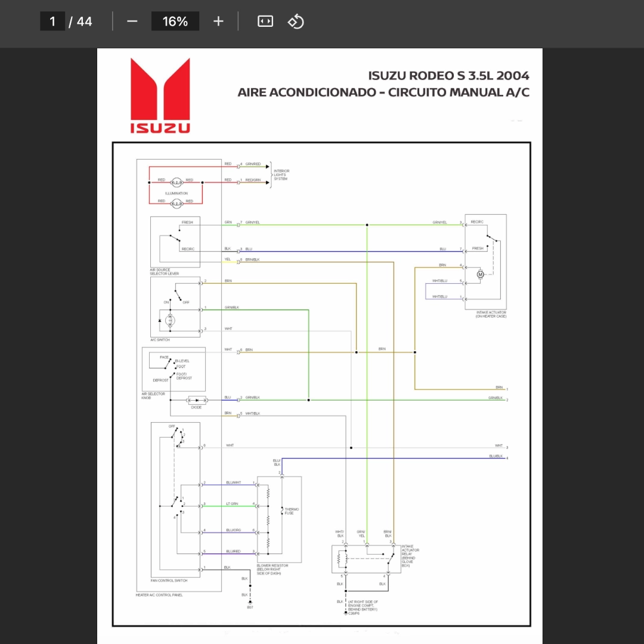Screen dimensions: 644x644
Task: Toggle fit to page width
Action: click(265, 21)
